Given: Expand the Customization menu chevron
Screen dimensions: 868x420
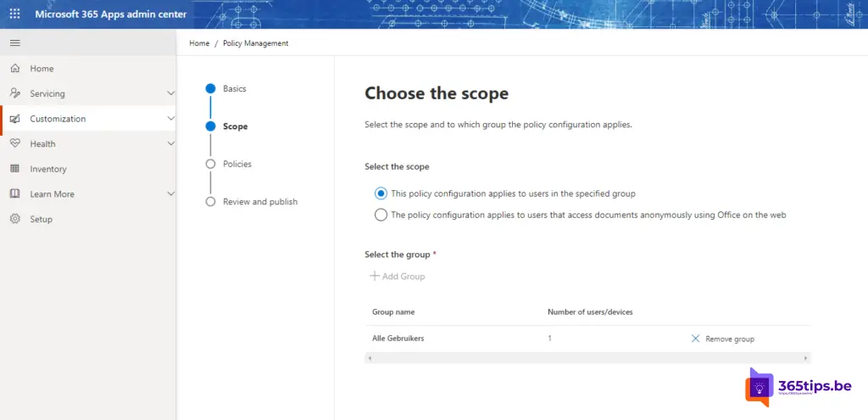Looking at the screenshot, I should [170, 118].
